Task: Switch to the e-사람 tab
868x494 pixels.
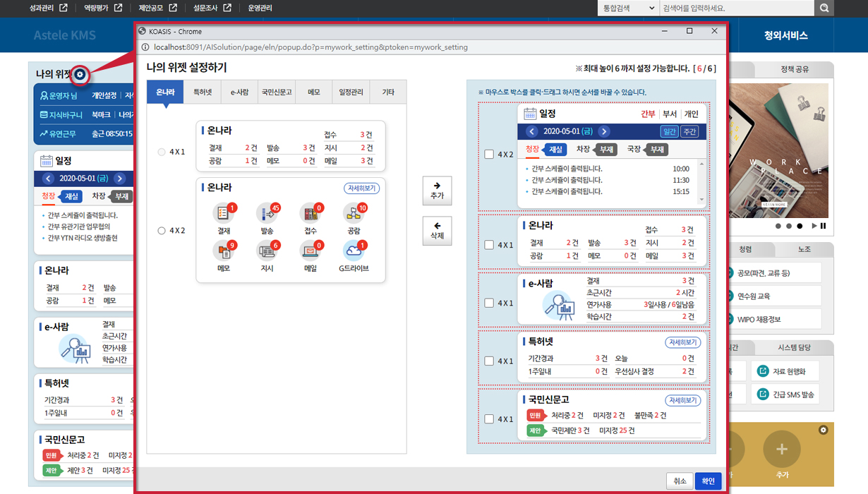Action: [239, 92]
